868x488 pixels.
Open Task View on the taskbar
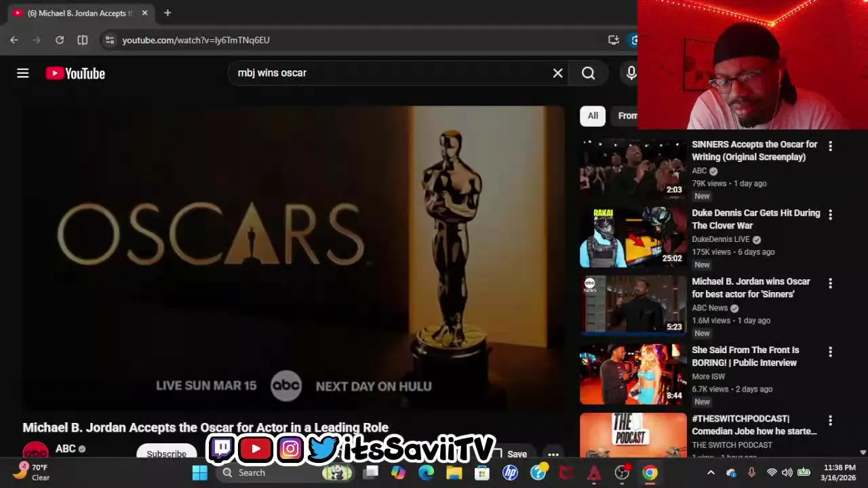[370, 472]
